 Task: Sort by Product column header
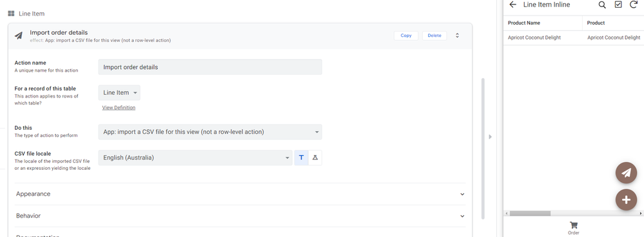coord(596,23)
